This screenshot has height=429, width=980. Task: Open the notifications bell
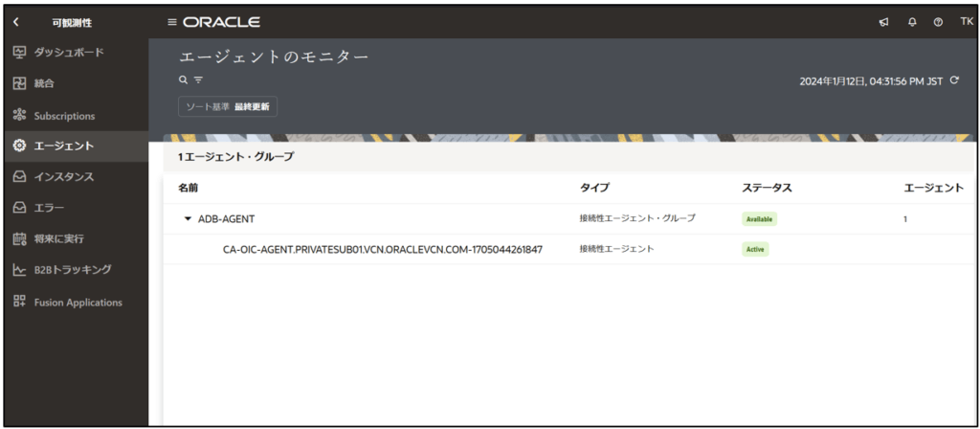[912, 22]
